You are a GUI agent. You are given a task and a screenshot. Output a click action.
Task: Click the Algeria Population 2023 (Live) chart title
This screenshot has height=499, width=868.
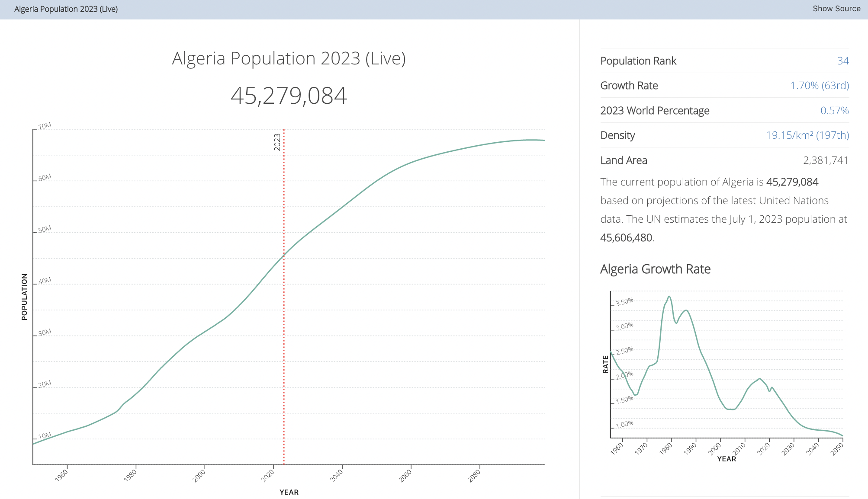point(289,58)
